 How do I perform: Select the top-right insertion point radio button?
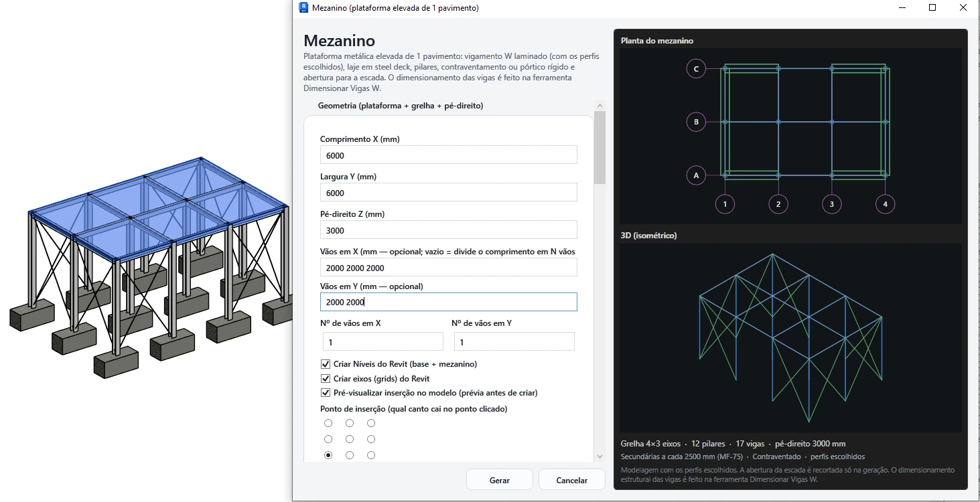[x=371, y=423]
